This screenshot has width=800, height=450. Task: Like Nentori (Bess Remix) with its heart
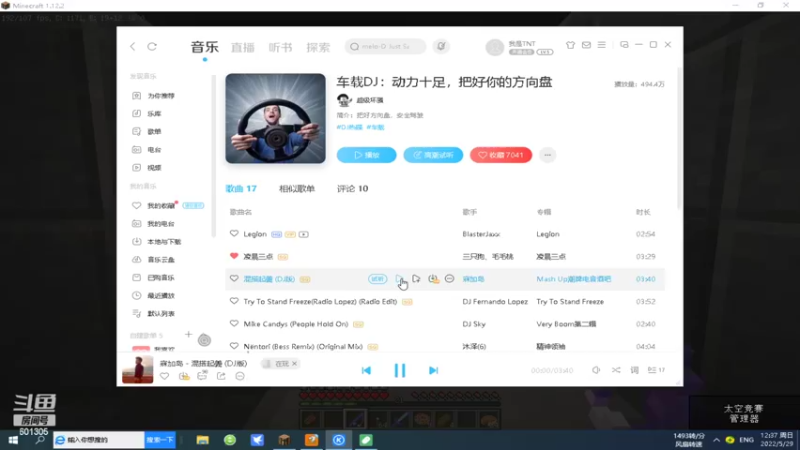234,346
